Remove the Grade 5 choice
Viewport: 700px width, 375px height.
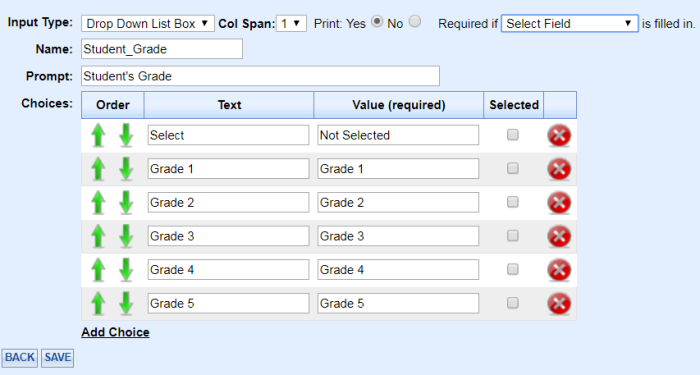pos(559,304)
